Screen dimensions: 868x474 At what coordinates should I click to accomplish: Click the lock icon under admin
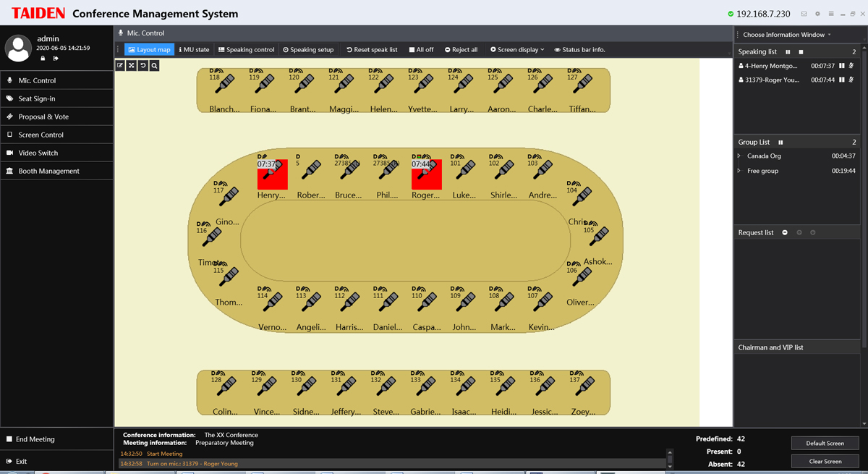43,59
